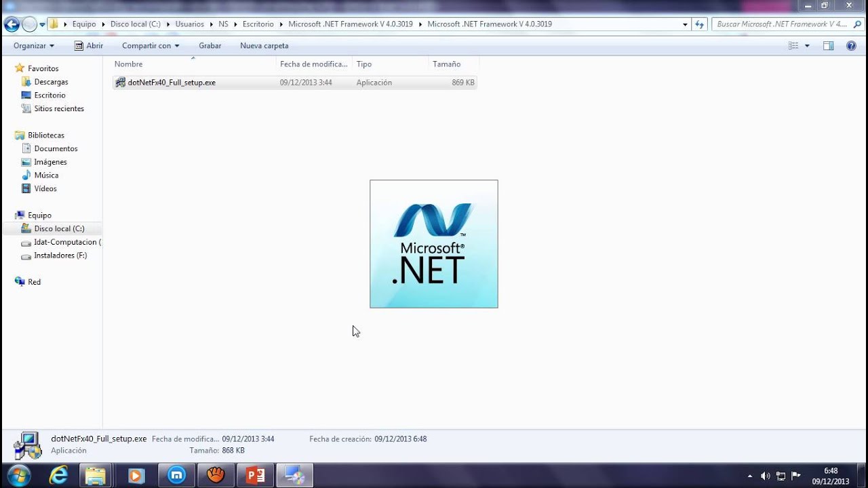Viewport: 868px width, 488px height.
Task: Click the dotNetFx40_Full_setup.exe file icon
Action: [x=120, y=82]
